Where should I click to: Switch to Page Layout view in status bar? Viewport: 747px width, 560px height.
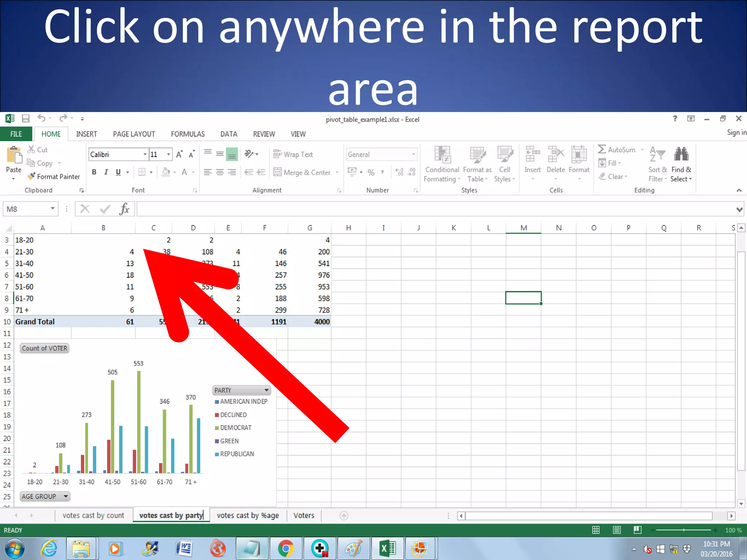617,530
